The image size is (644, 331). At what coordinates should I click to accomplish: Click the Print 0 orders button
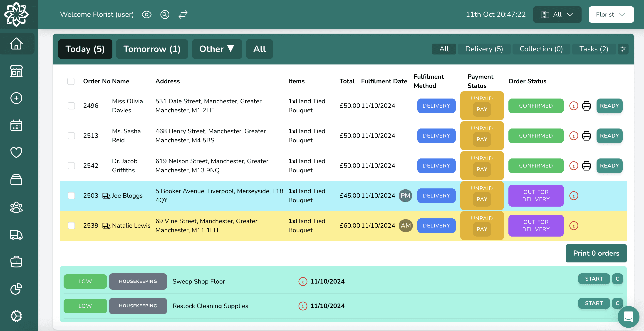pyautogui.click(x=596, y=253)
